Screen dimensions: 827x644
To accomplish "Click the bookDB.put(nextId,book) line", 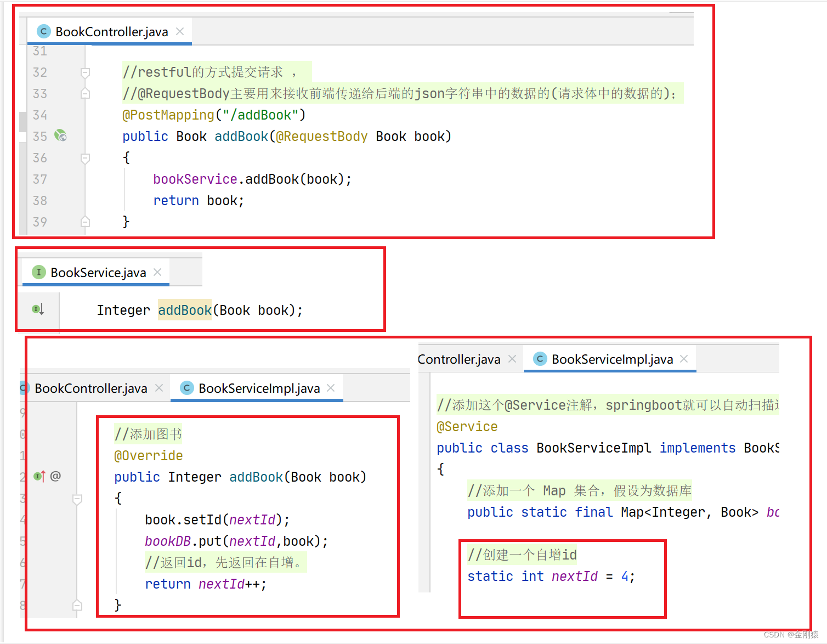I will [x=236, y=541].
